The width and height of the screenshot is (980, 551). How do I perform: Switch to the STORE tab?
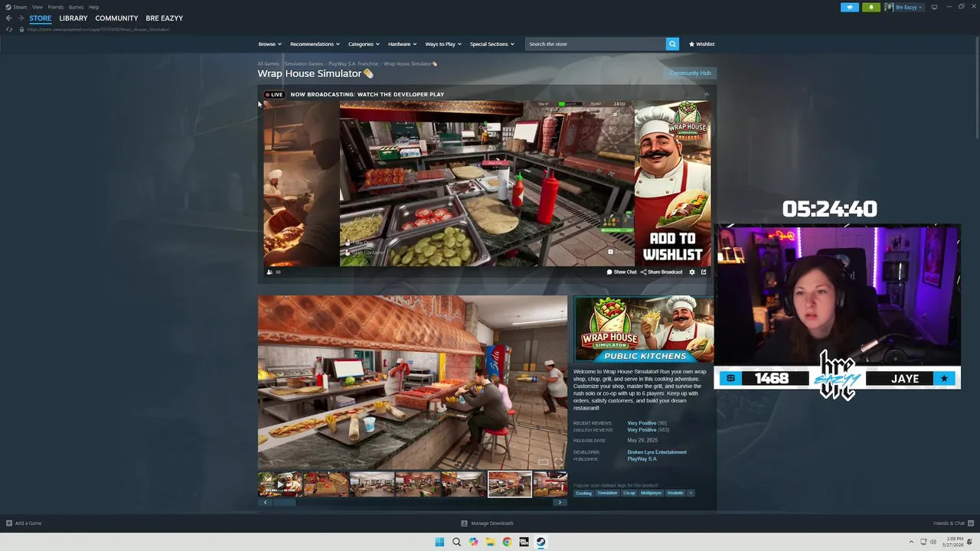coord(41,18)
